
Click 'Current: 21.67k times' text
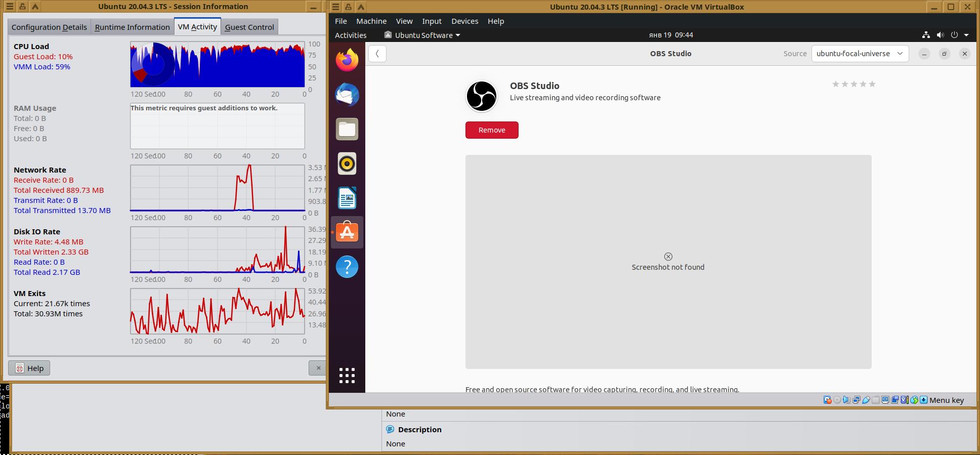pos(52,304)
